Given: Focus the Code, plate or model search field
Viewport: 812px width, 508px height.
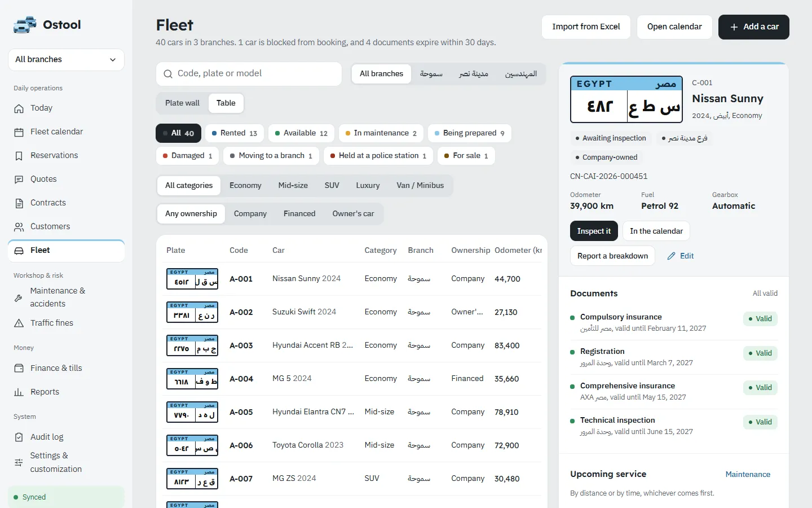Looking at the screenshot, I should [249, 74].
